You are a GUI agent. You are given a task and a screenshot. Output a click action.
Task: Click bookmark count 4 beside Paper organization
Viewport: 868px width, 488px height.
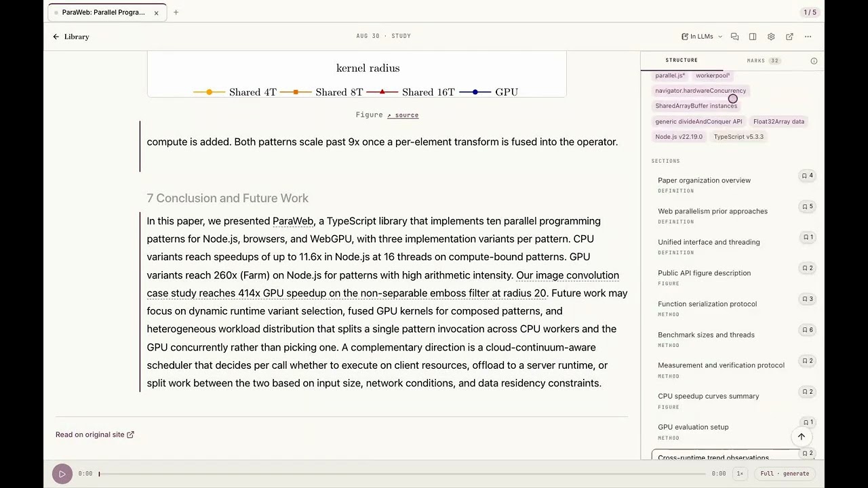point(807,176)
